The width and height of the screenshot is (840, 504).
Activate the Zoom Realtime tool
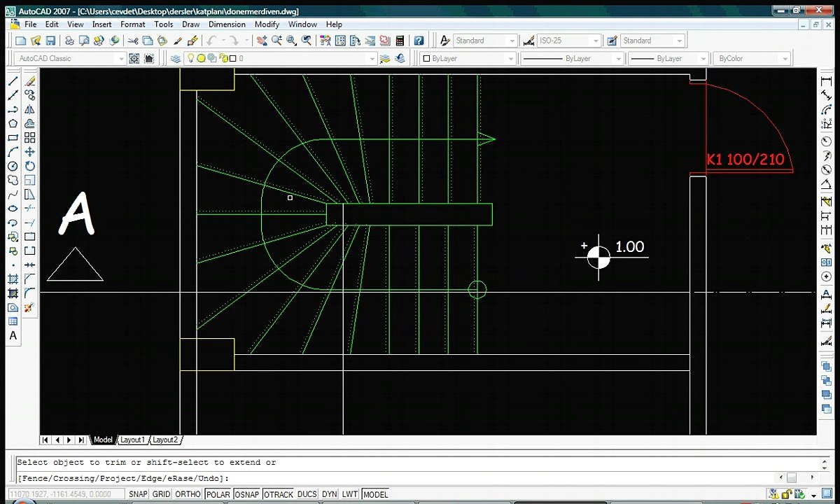pos(276,41)
